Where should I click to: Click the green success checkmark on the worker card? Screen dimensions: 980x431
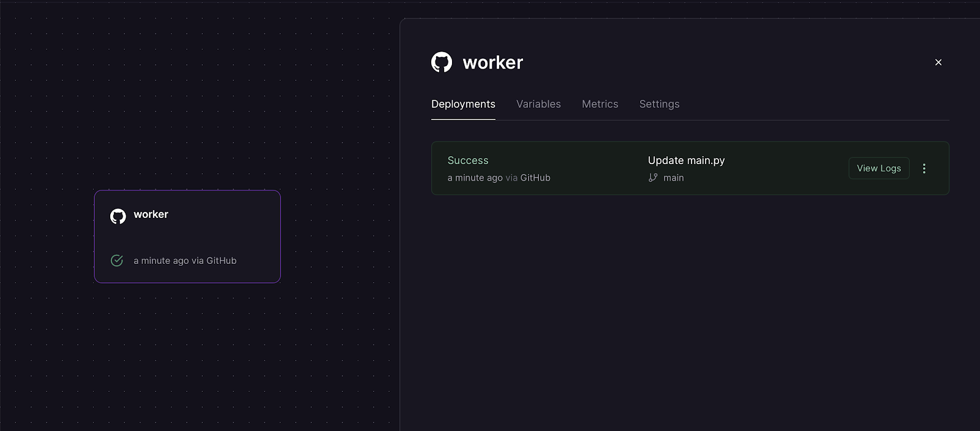point(117,260)
